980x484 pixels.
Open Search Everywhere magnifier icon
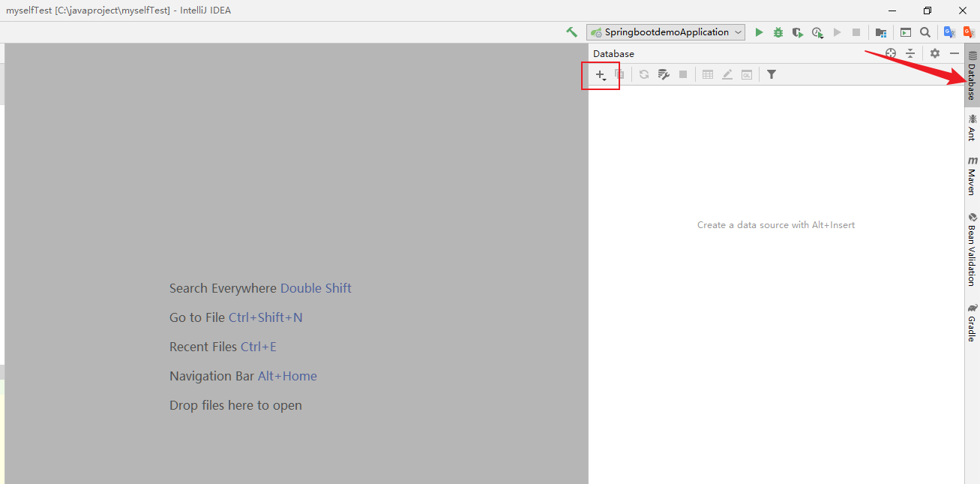(925, 32)
